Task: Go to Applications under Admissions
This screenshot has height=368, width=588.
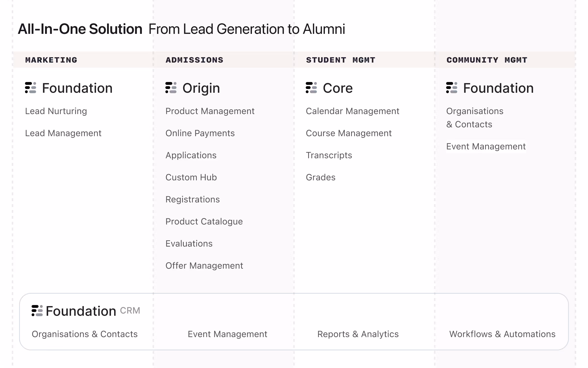Action: tap(191, 155)
